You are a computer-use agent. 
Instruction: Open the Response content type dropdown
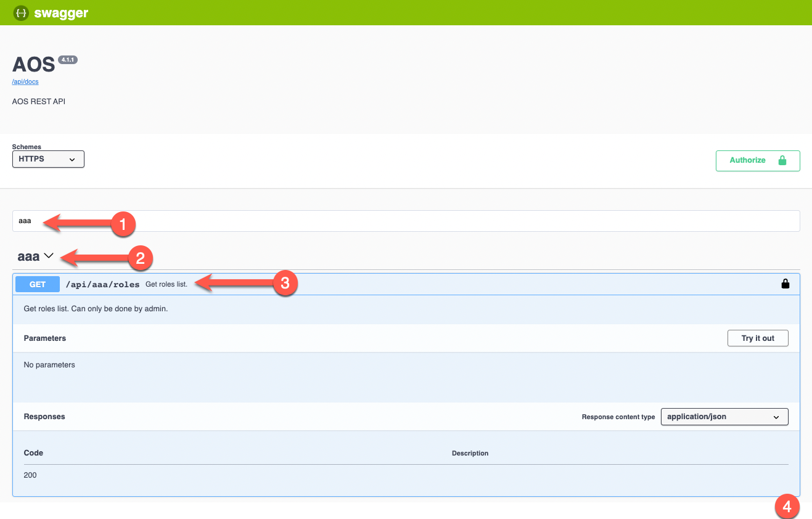point(724,416)
